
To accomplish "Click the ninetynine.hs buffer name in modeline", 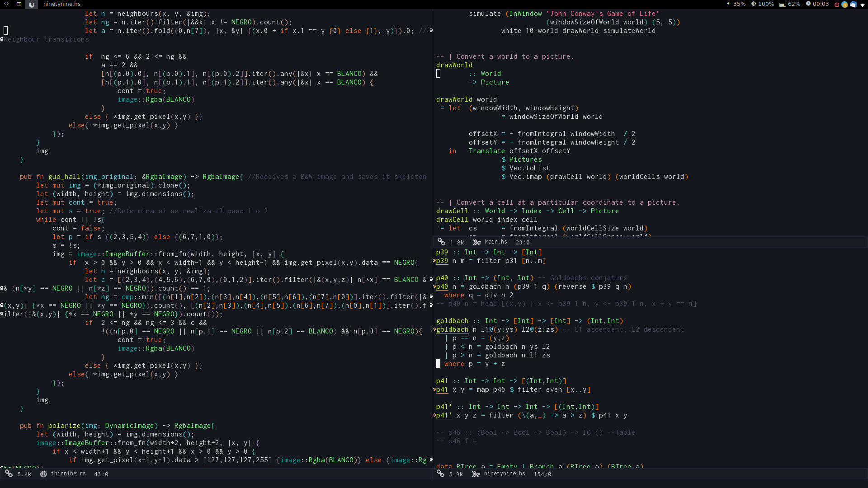I will coord(505,474).
